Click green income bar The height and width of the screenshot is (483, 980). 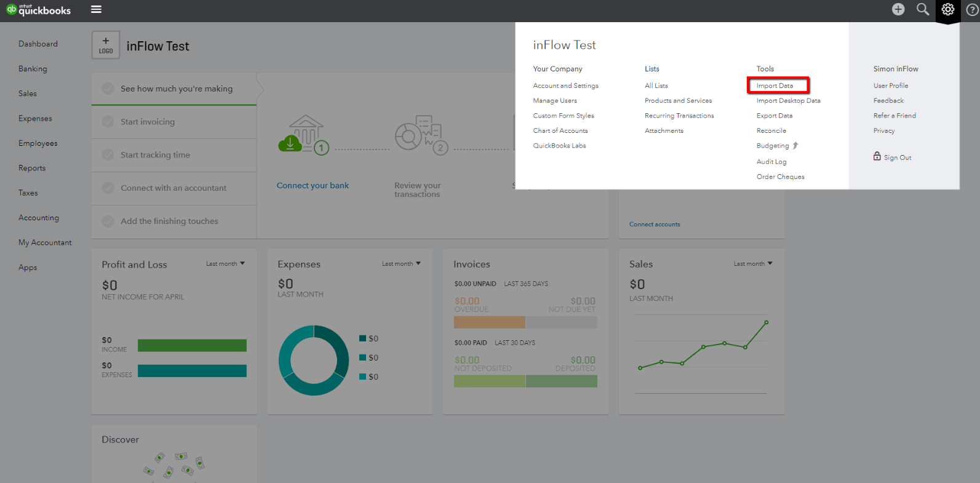[192, 345]
